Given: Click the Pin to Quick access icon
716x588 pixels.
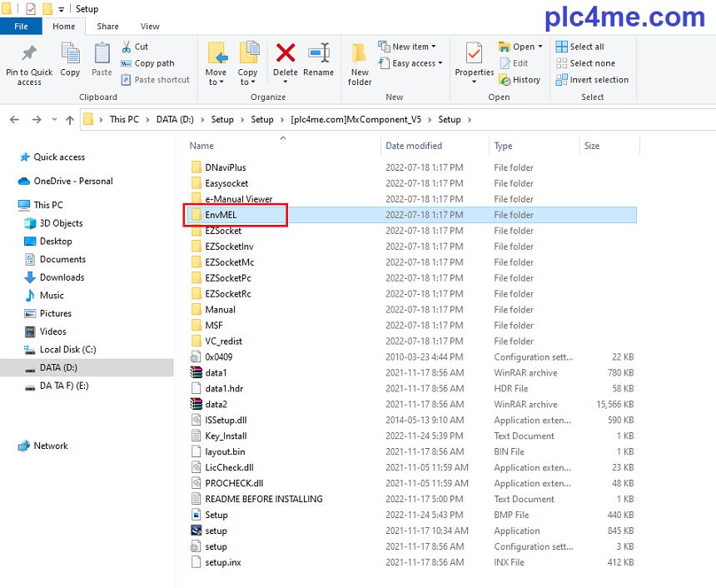Looking at the screenshot, I should [x=29, y=55].
